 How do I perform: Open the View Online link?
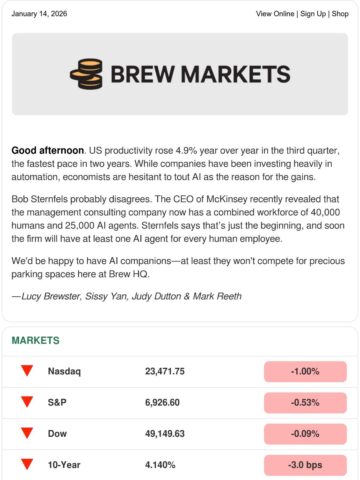coord(275,14)
